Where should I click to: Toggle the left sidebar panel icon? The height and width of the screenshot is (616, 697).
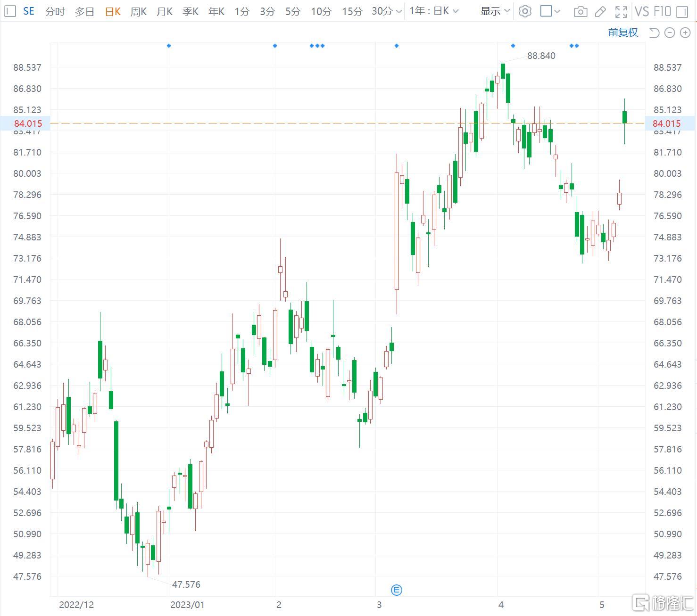pos(10,11)
